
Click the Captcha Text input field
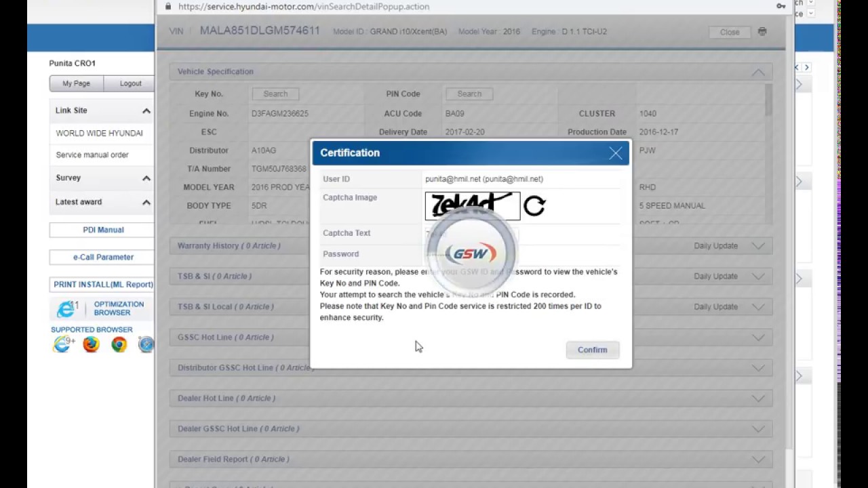click(471, 233)
